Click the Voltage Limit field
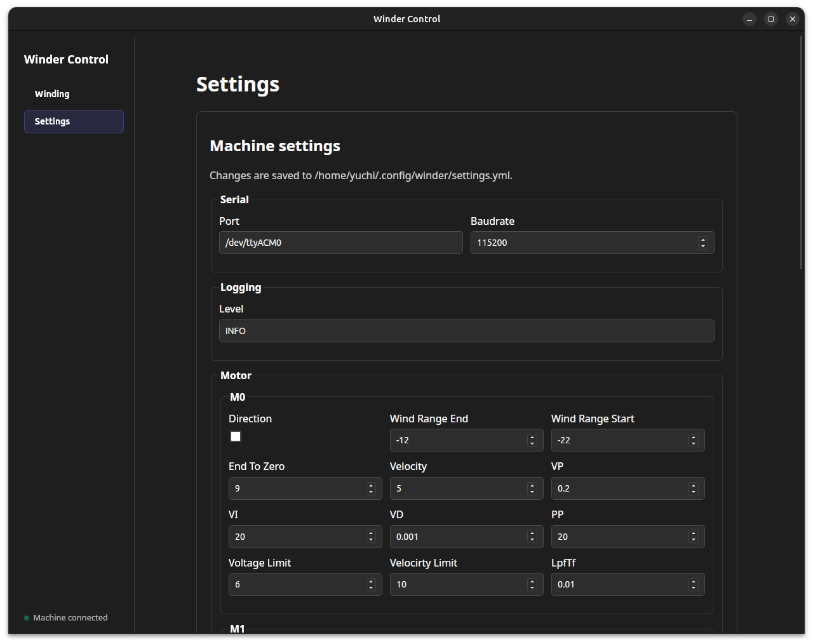The height and width of the screenshot is (644, 813). 305,584
